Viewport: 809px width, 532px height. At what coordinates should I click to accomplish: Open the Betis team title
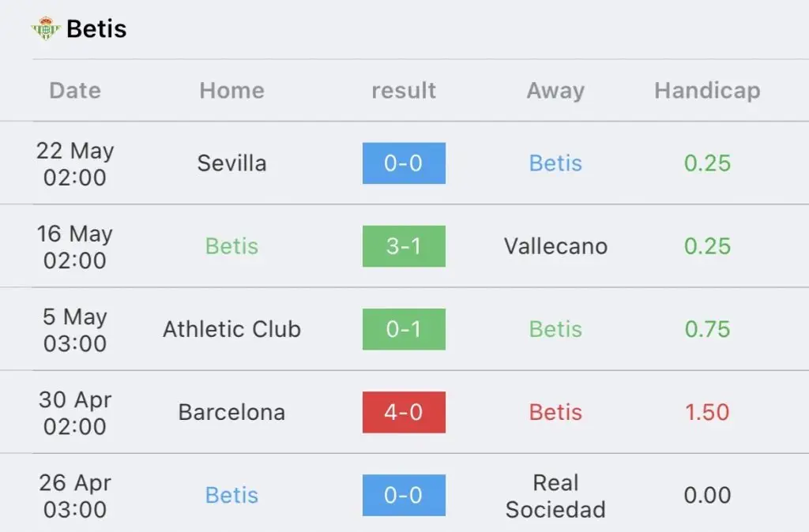click(x=96, y=29)
